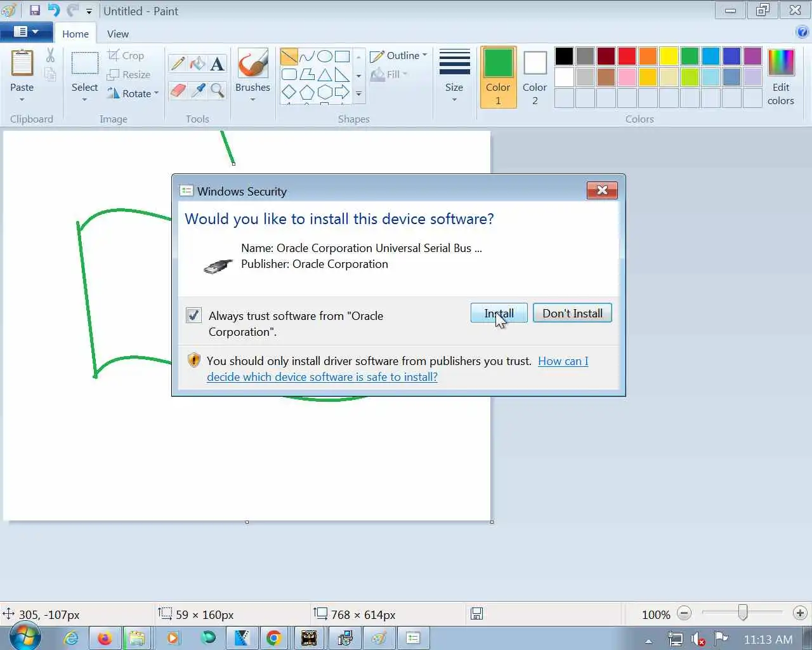Screen dimensions: 812x650
Task: Pick the Line shape
Action: pyautogui.click(x=289, y=56)
